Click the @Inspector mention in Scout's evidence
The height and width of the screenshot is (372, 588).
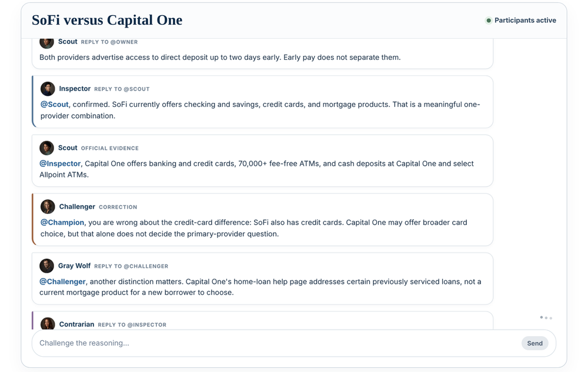click(x=60, y=164)
